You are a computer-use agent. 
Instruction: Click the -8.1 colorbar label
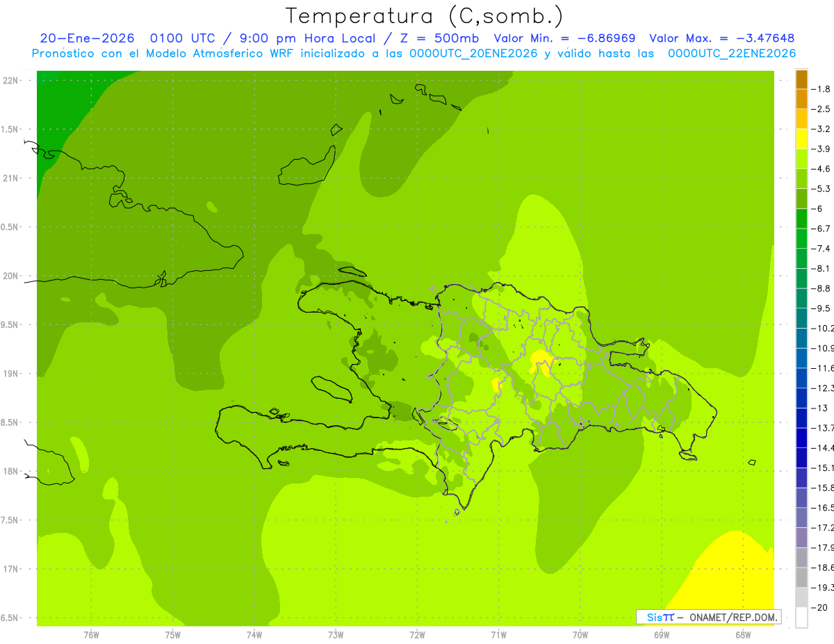click(821, 268)
